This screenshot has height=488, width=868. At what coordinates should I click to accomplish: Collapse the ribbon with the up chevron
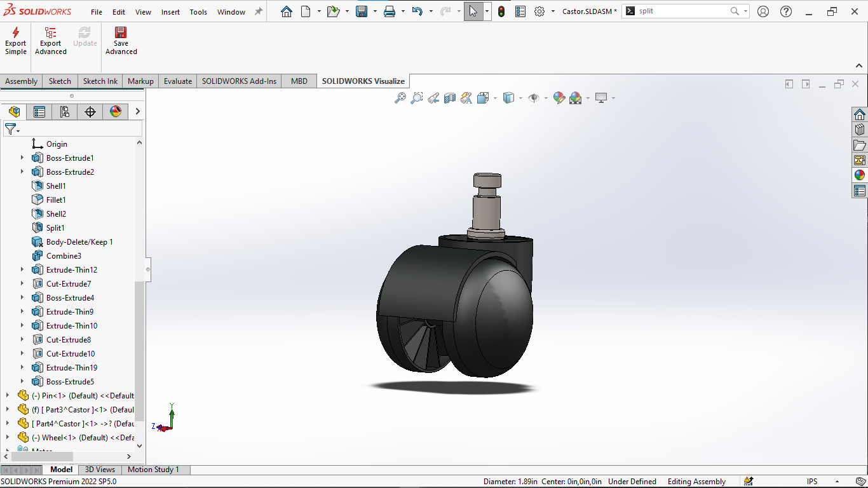859,65
